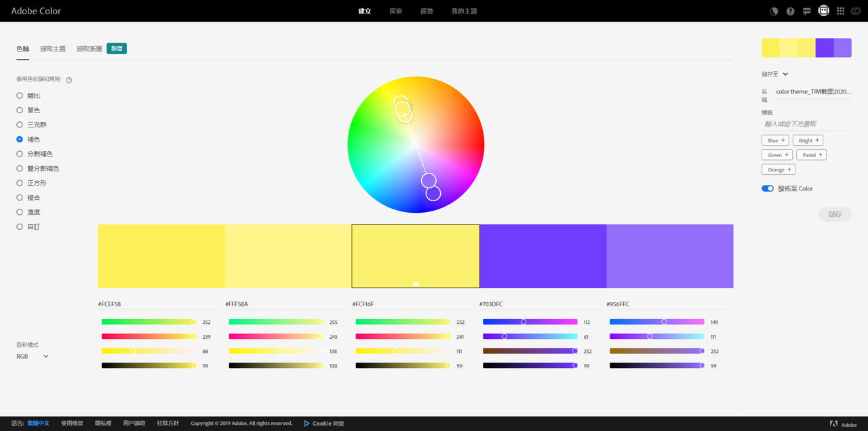Select the #956FFC light violet swatch
Image resolution: width=868 pixels, height=431 pixels.
pos(670,256)
